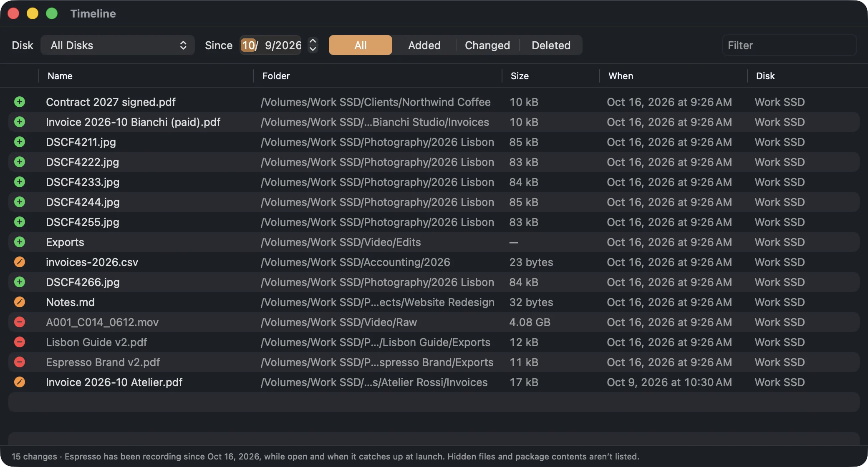Click the deleted icon beside Lisbon Guide v2.pdf

[20, 342]
